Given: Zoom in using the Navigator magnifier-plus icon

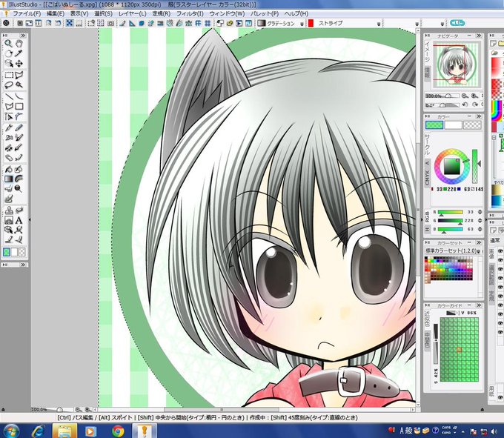Looking at the screenshot, I should coord(474,96).
